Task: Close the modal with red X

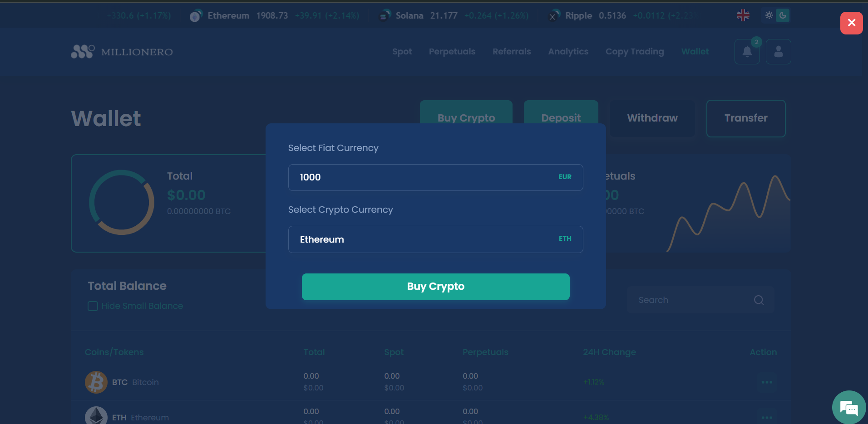Action: 851,23
